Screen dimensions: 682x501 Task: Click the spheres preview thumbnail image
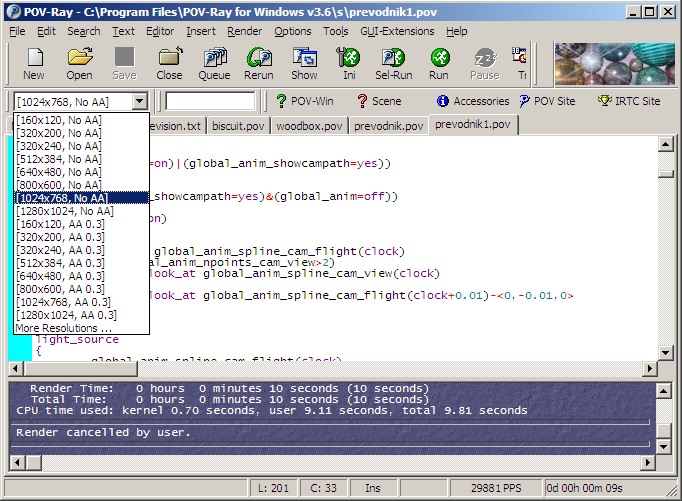pos(614,64)
